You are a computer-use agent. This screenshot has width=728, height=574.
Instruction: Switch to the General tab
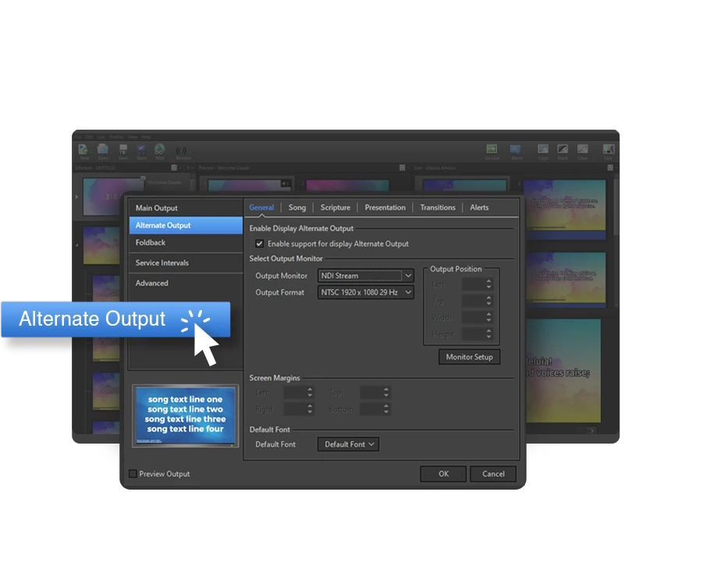coord(261,207)
